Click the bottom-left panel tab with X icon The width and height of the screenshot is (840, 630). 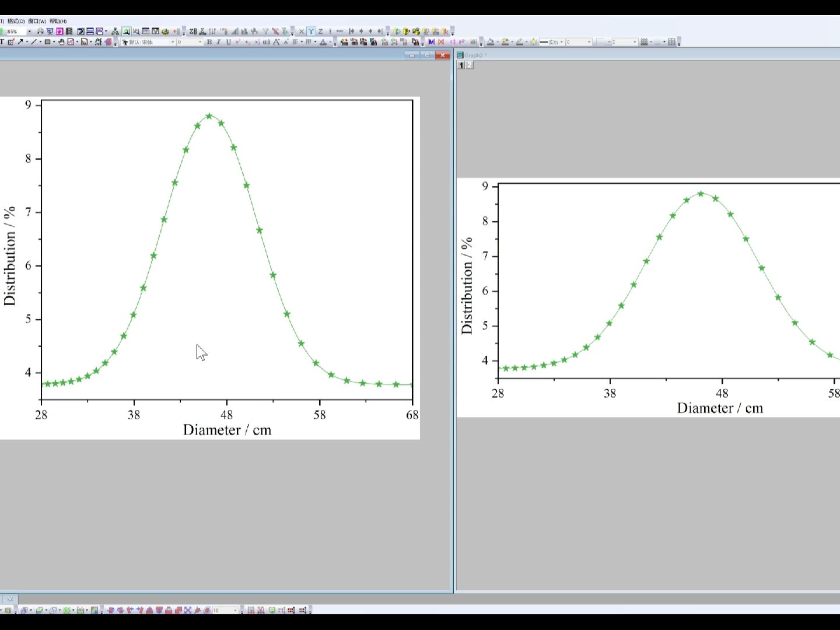tap(9, 598)
